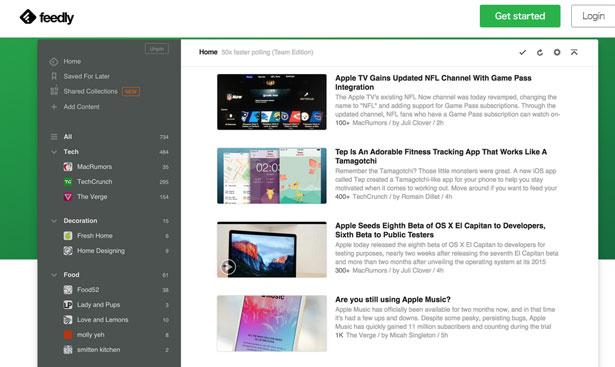Screen dimensions: 615x367
Task: Click The Verge feed icon
Action: point(68,196)
